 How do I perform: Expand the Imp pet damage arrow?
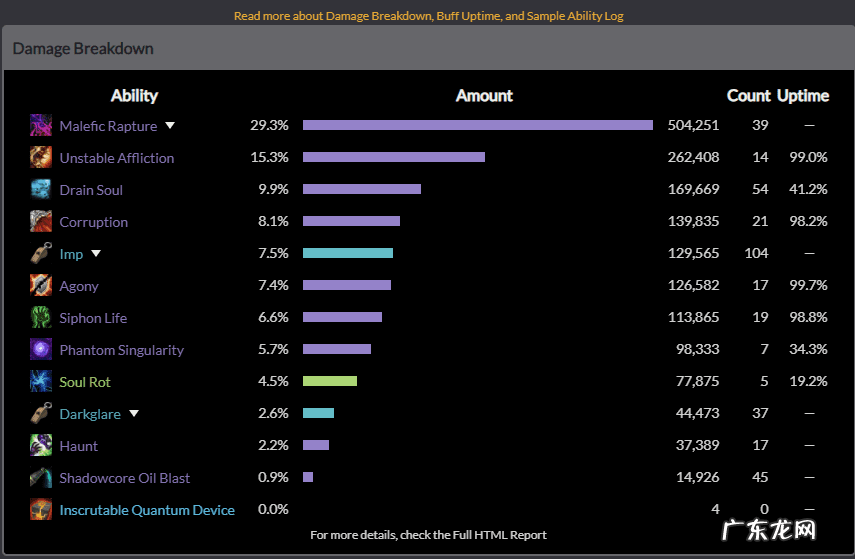(x=96, y=254)
